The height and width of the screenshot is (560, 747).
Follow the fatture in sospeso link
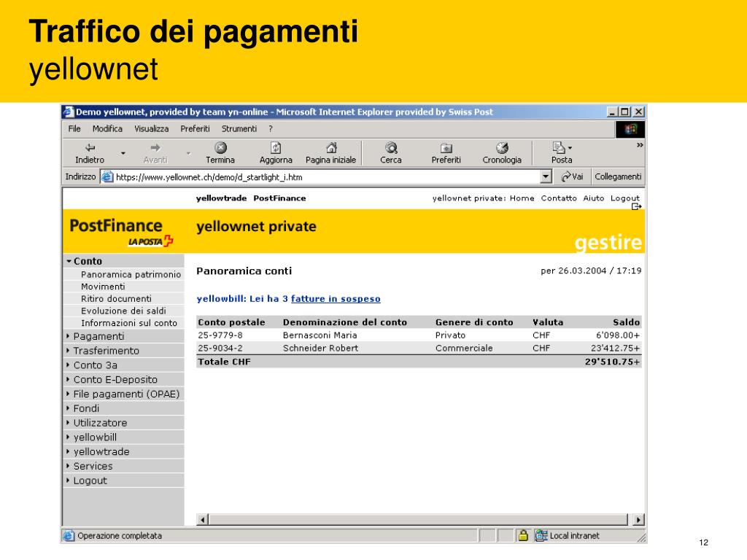336,298
